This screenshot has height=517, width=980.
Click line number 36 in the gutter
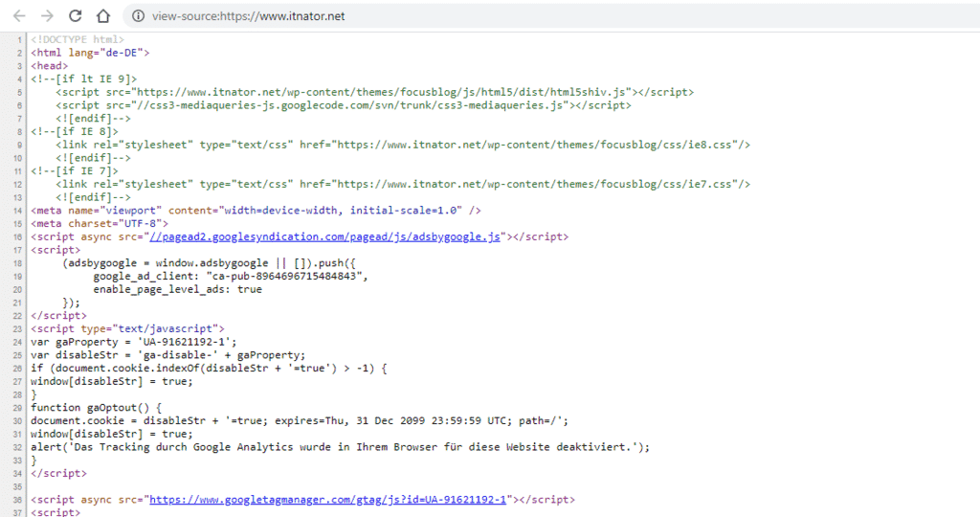tap(18, 500)
